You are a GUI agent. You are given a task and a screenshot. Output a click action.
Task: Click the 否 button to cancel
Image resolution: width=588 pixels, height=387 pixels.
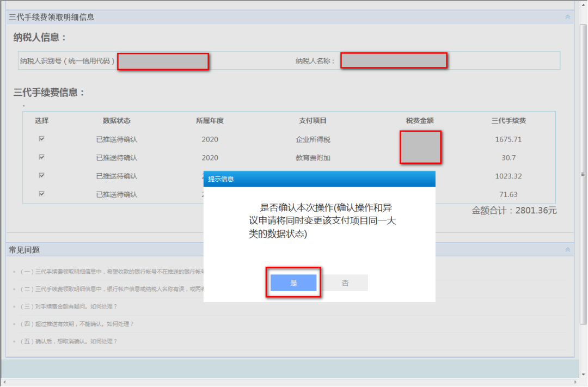click(346, 282)
